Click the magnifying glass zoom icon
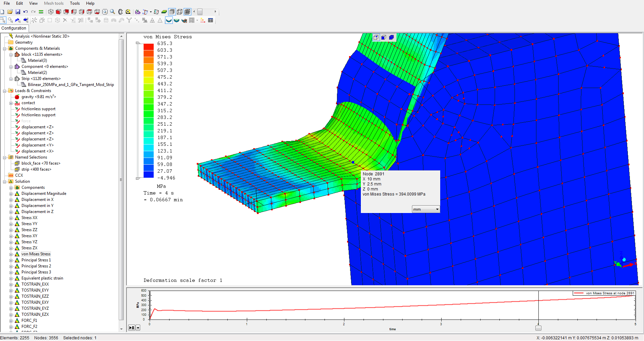This screenshot has height=341, width=644. pyautogui.click(x=113, y=12)
